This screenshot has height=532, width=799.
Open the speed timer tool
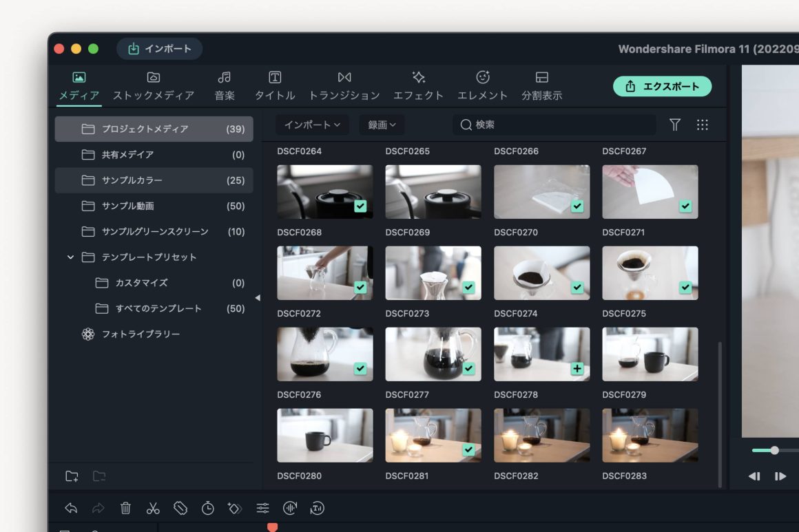208,509
